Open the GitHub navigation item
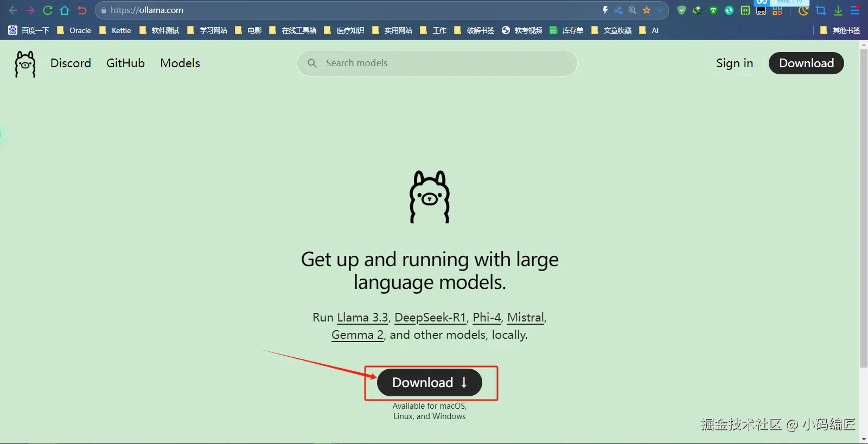Viewport: 868px width, 444px height. click(x=125, y=63)
